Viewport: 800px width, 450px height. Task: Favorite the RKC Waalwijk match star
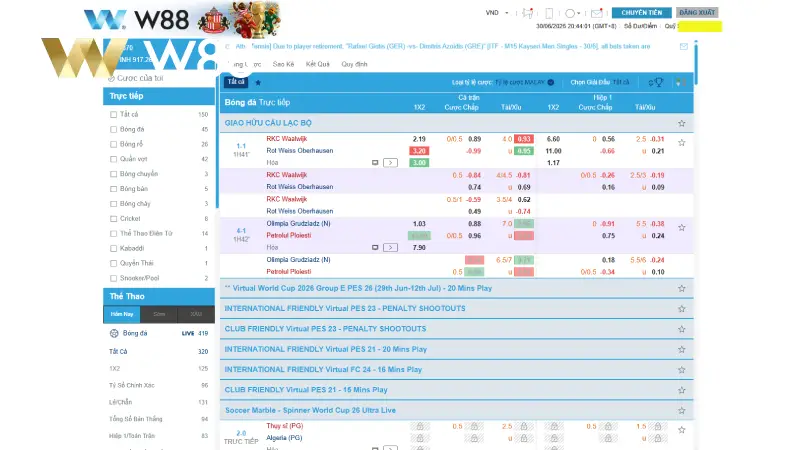coord(682,143)
